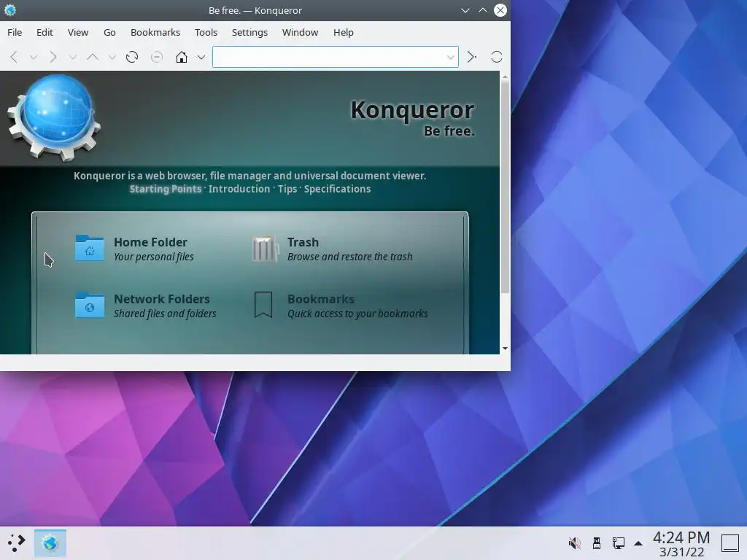Click the scrollbar down arrow
The width and height of the screenshot is (747, 560).
[505, 349]
